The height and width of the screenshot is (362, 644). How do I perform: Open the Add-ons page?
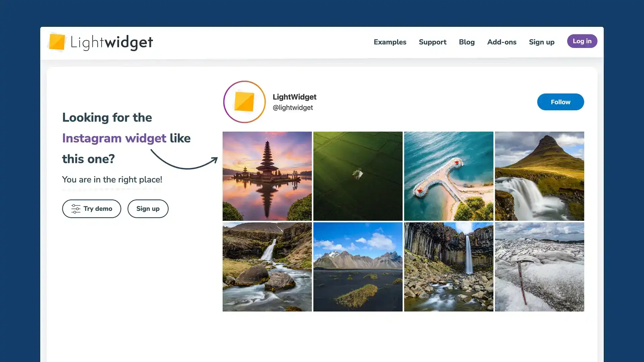(502, 42)
